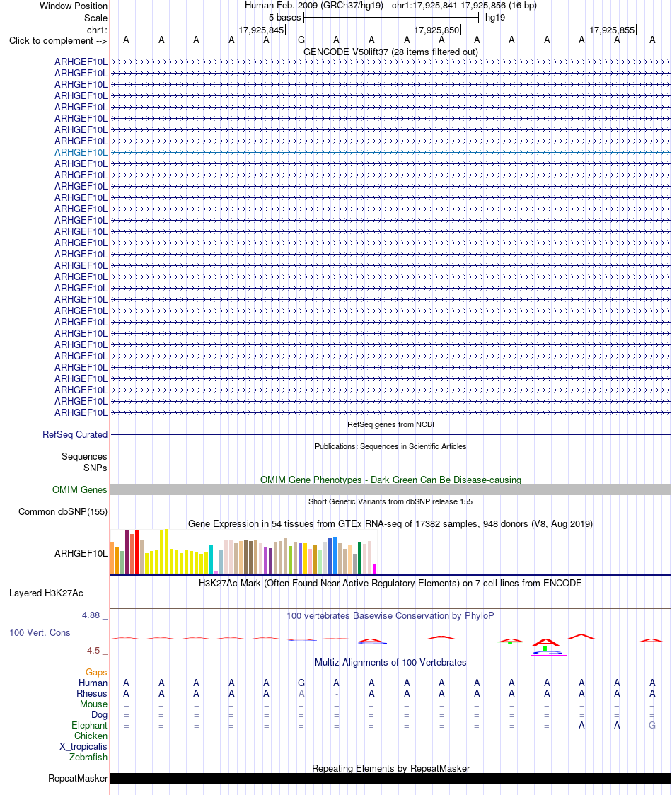Click the Elephant alignment row label
672x795 pixels.
pos(90,726)
